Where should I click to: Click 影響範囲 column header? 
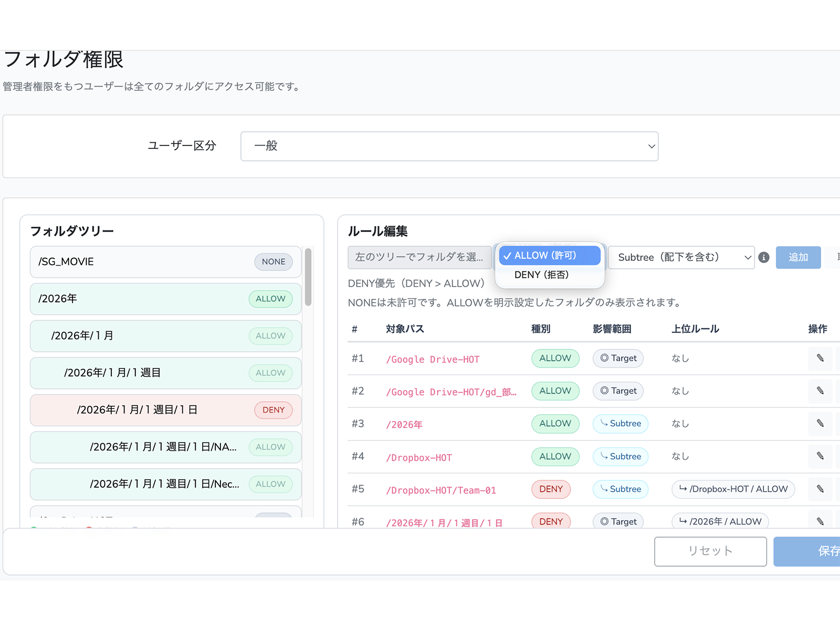pos(612,329)
